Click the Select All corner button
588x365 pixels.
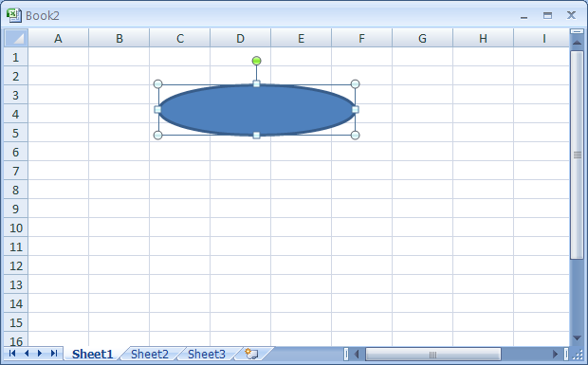pos(16,38)
